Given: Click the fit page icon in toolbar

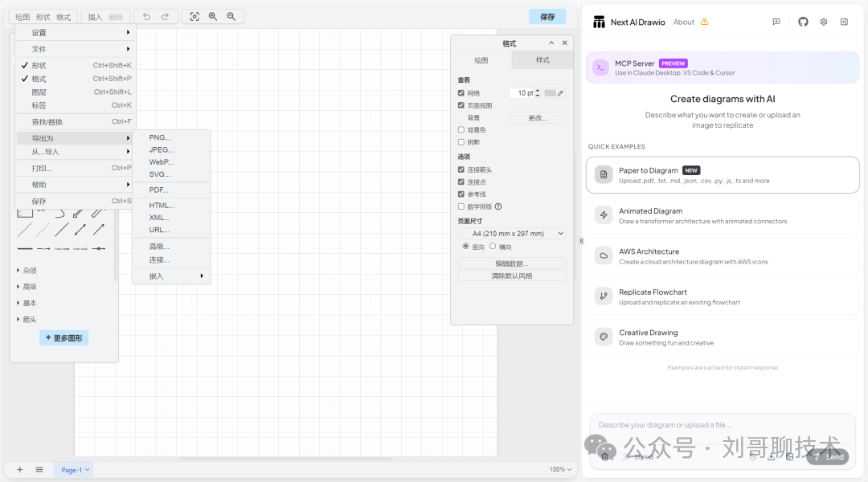Looking at the screenshot, I should coord(194,16).
